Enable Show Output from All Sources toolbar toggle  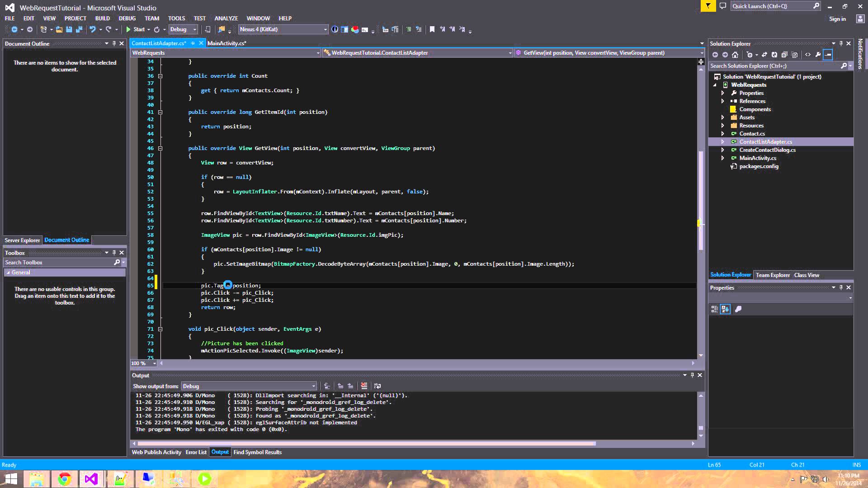[x=327, y=385]
